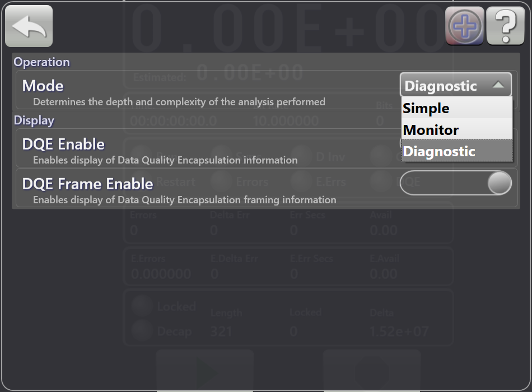Click the back arrow button
532x392 pixels.
29,26
